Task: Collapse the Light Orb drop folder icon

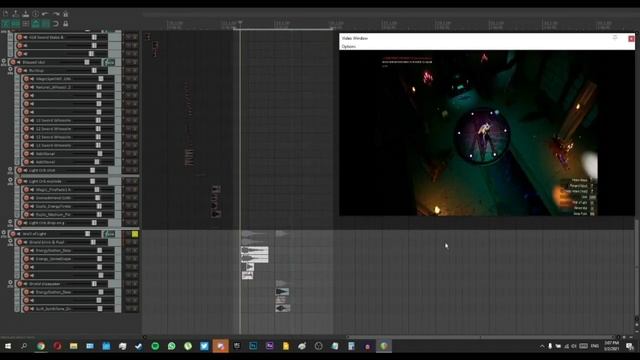Action: coord(10,222)
